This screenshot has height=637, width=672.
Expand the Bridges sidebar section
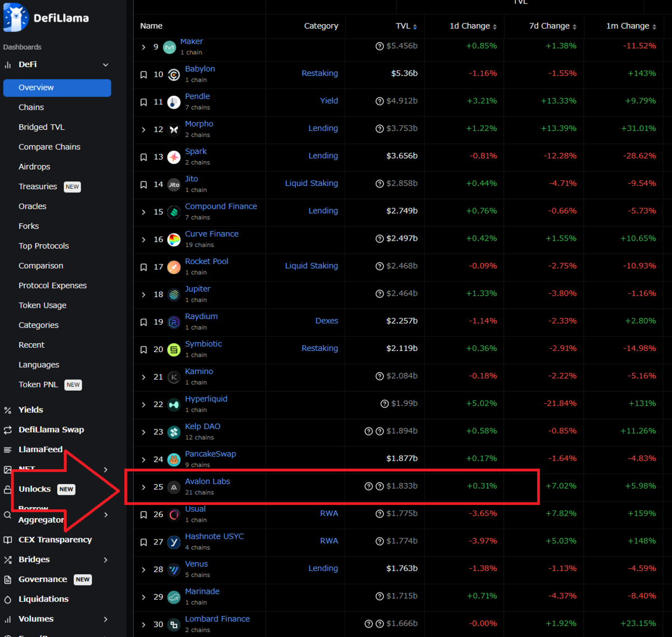click(106, 560)
